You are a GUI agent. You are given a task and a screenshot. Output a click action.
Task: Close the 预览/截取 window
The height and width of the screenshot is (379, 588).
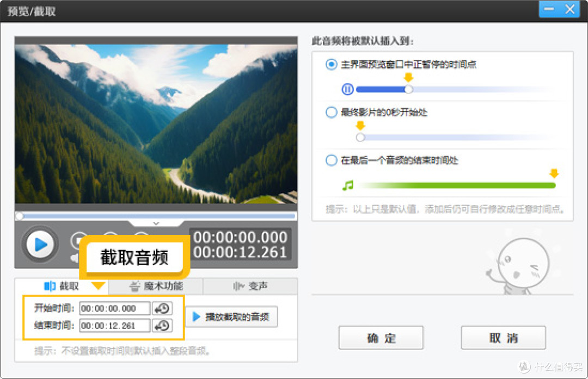(569, 9)
